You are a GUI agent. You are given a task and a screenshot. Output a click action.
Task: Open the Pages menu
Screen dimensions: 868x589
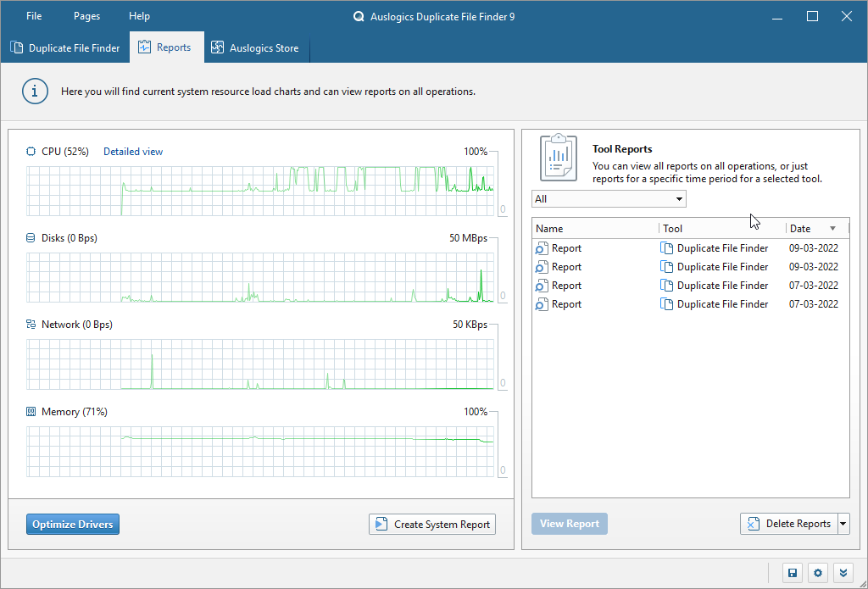click(87, 16)
